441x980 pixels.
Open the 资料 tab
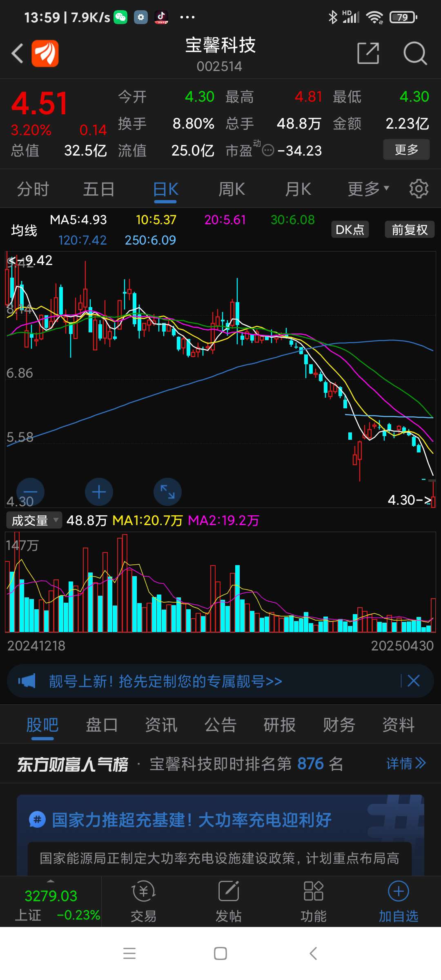(399, 725)
